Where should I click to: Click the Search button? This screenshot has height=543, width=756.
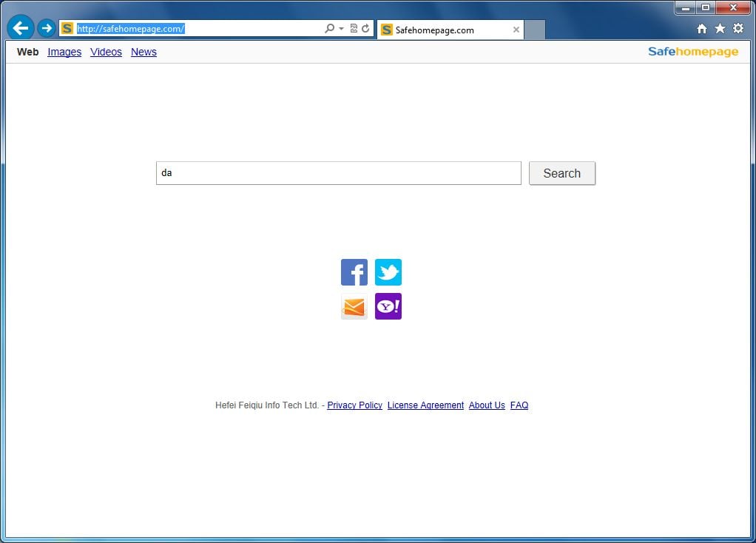pos(561,173)
